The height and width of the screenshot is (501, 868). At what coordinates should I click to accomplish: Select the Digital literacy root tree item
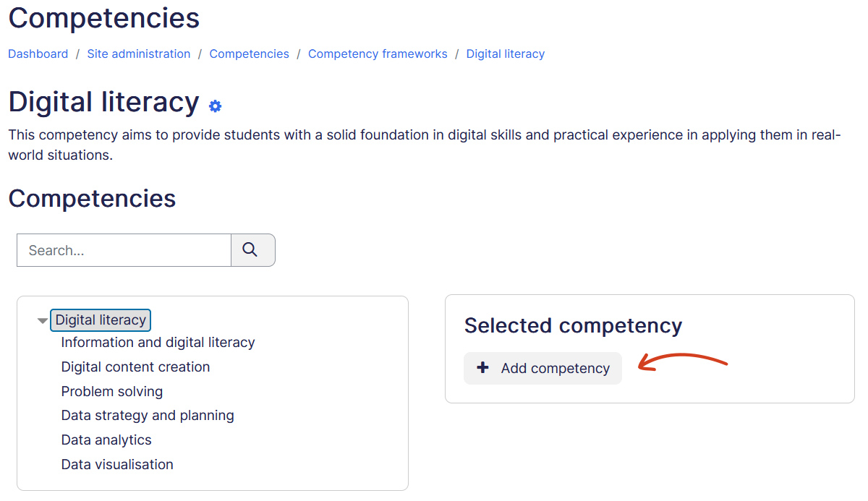pyautogui.click(x=101, y=320)
